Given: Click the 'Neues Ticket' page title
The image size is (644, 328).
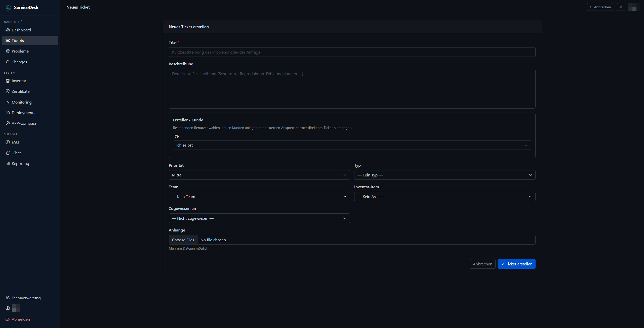Looking at the screenshot, I should [78, 7].
